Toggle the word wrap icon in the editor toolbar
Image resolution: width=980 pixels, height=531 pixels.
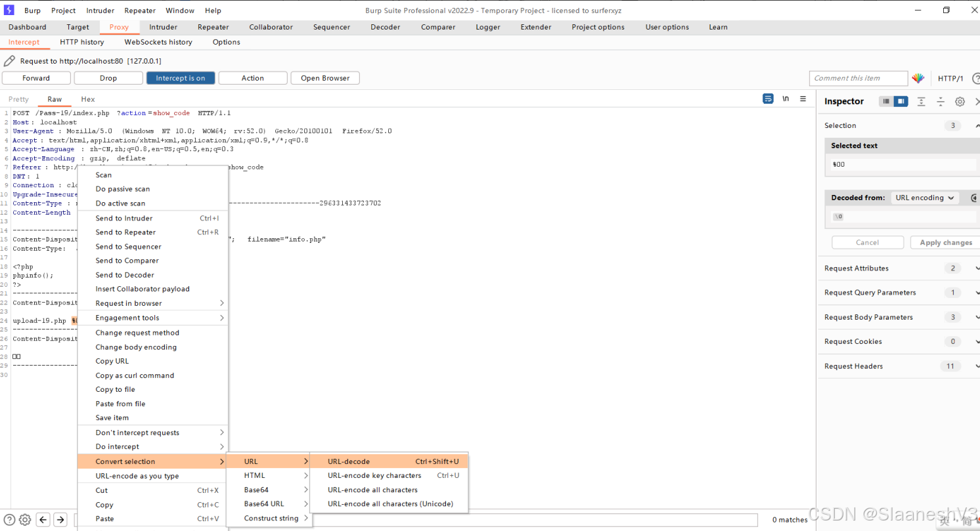(x=768, y=99)
